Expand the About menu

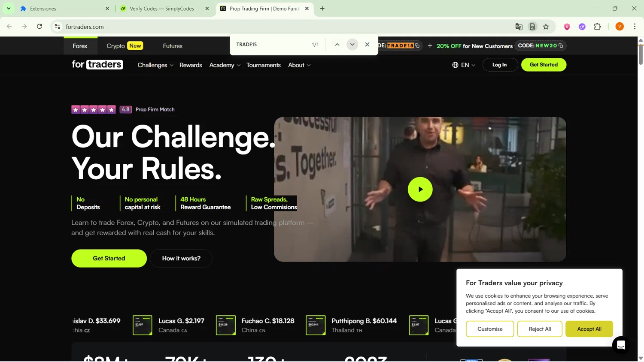click(299, 65)
